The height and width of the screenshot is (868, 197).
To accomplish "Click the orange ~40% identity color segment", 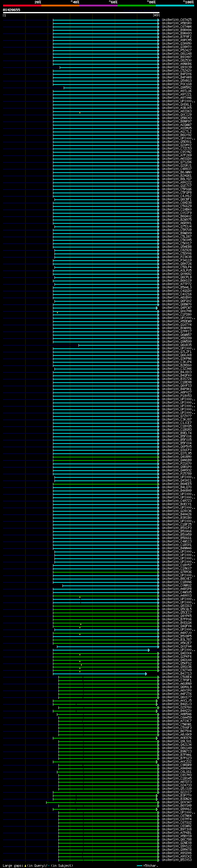I will point(60,6).
